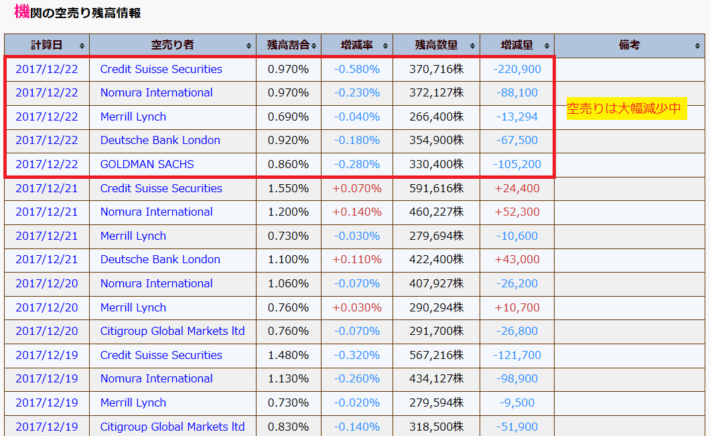Open date 2017/12/20 in the 291,700株 Citigroup row
The width and height of the screenshot is (710, 436).
pos(47,331)
